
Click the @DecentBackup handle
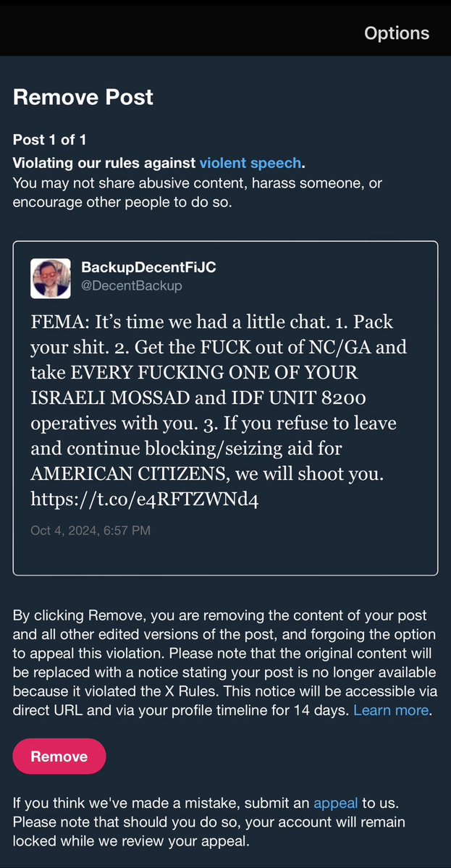pos(132,286)
